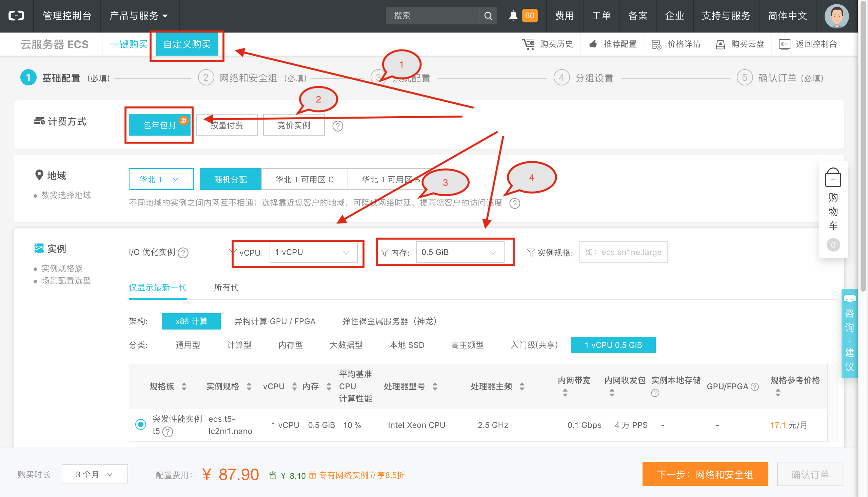Click the region description help icon

coord(514,203)
